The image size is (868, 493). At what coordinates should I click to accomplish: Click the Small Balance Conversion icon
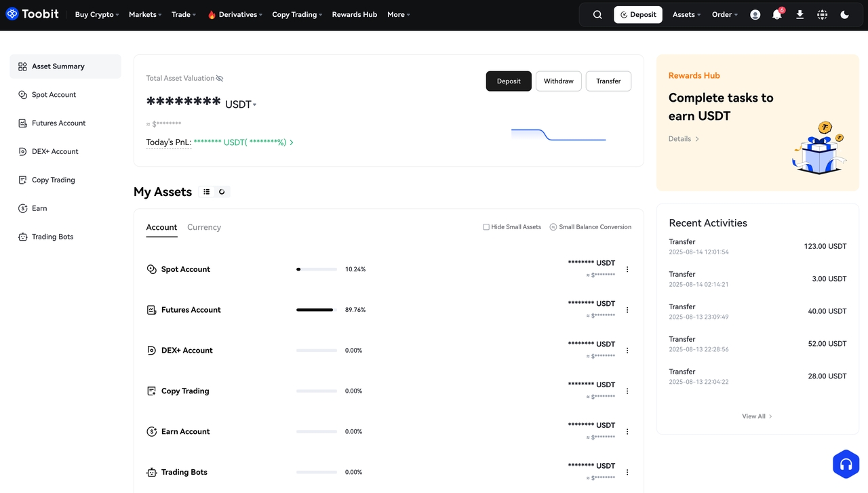(x=553, y=227)
